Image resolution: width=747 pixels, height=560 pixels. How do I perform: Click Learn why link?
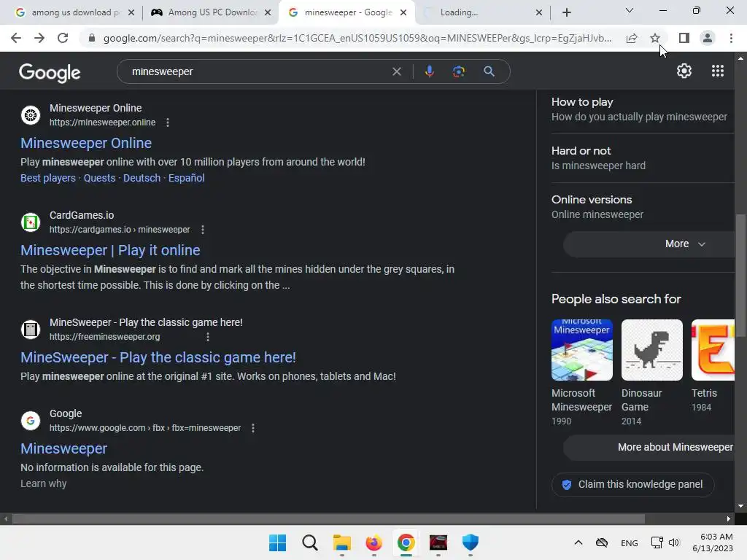pos(43,484)
